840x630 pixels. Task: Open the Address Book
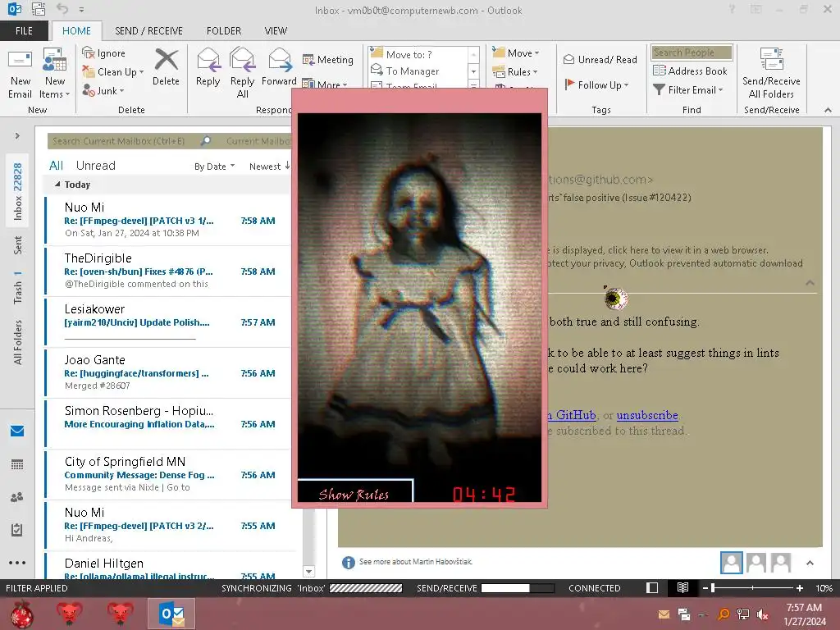[690, 71]
